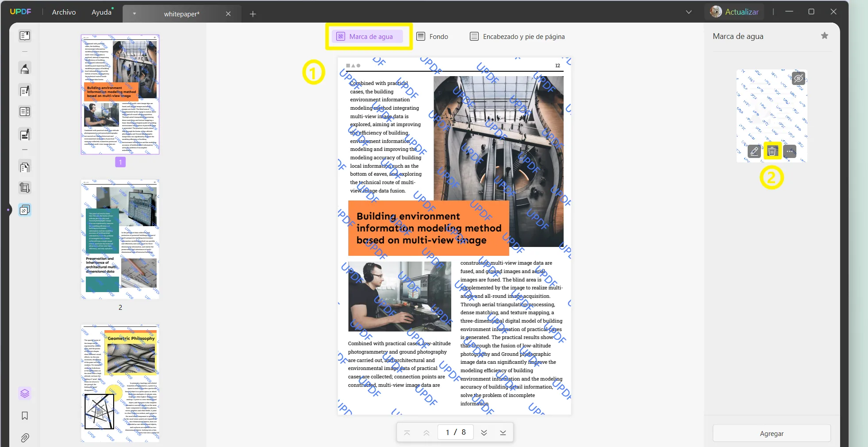Click the page 1 number label

[120, 162]
